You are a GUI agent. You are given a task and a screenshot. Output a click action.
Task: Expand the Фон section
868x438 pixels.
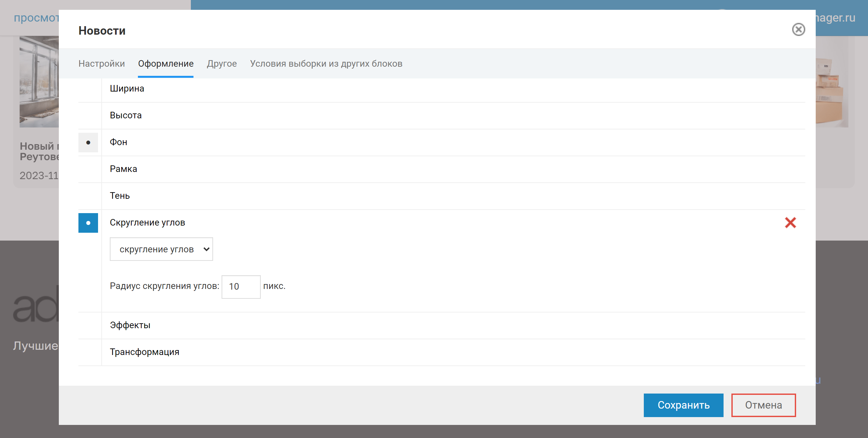pos(118,142)
